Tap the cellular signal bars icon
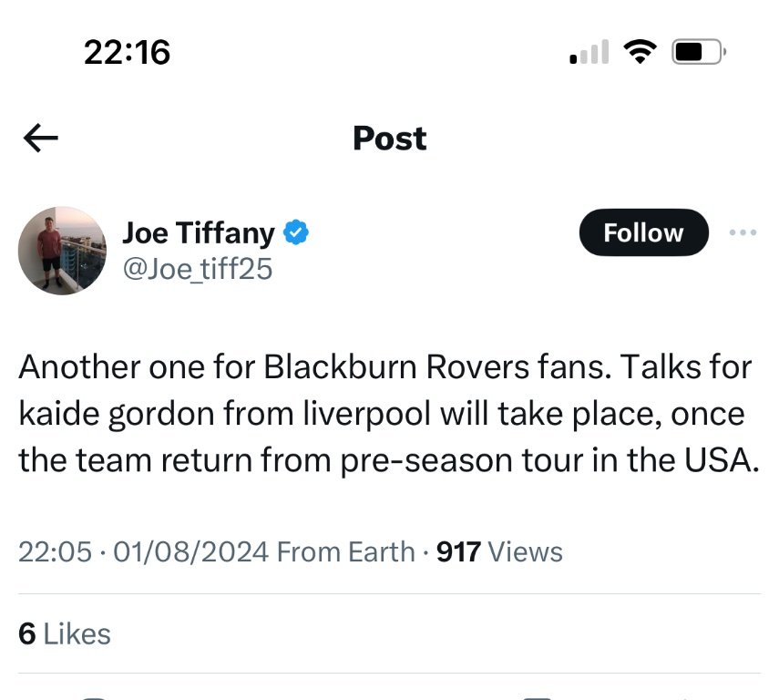This screenshot has height=700, width=779. tap(589, 53)
